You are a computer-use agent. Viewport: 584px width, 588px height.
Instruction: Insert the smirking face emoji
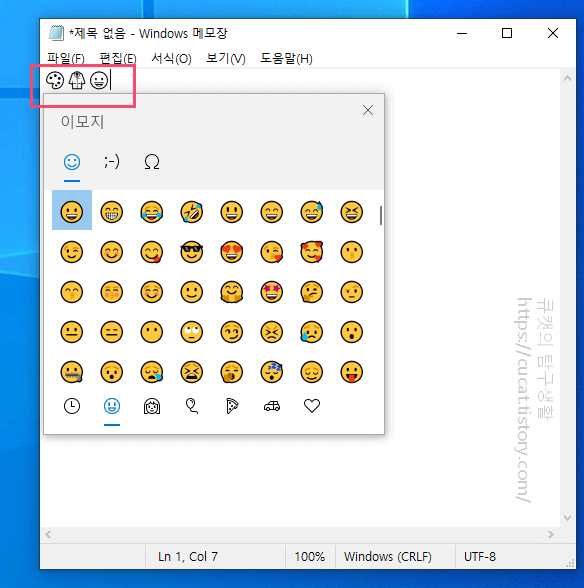click(x=232, y=332)
